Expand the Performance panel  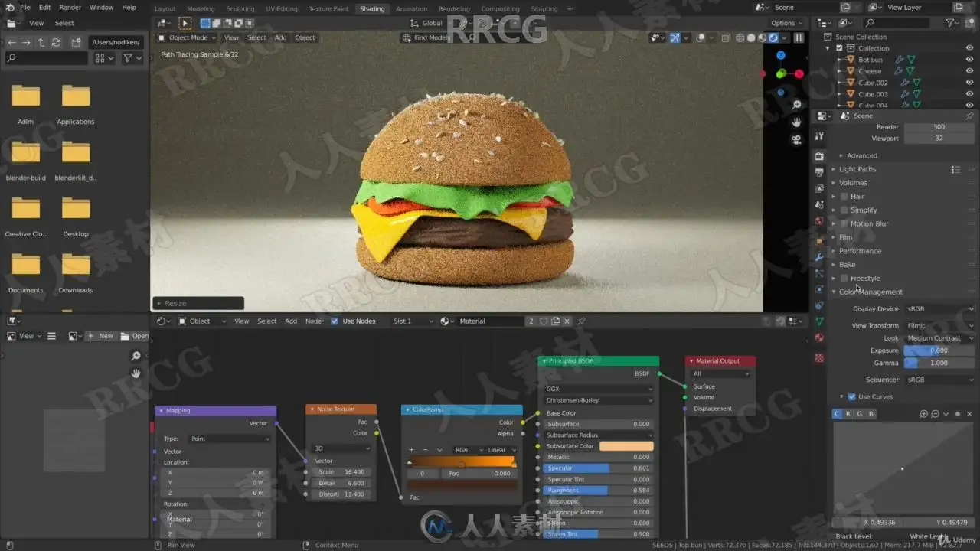(x=859, y=251)
